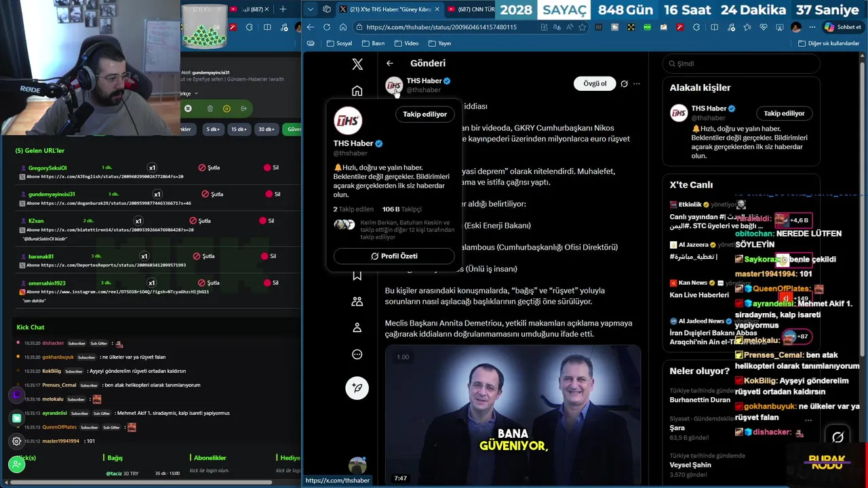Viewport: 868px width, 488px height.
Task: Click the Home icon in X sidebar
Action: tap(357, 91)
